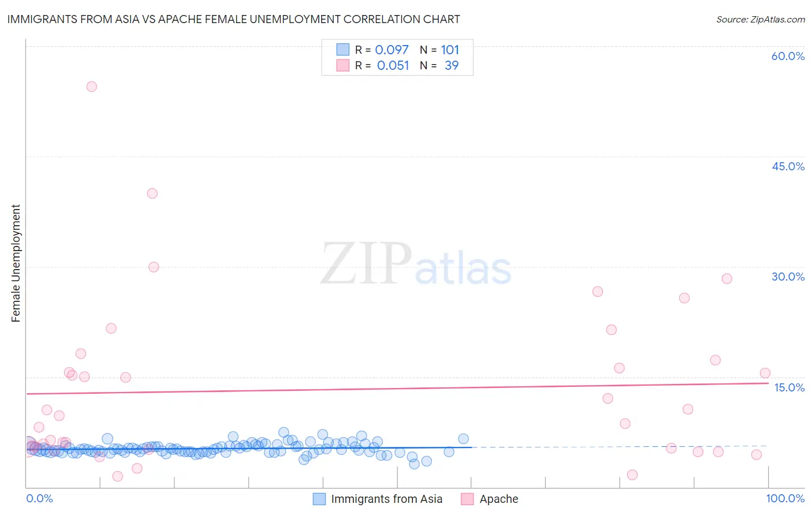Click the chart title text
This screenshot has width=812, height=515.
(233, 19)
